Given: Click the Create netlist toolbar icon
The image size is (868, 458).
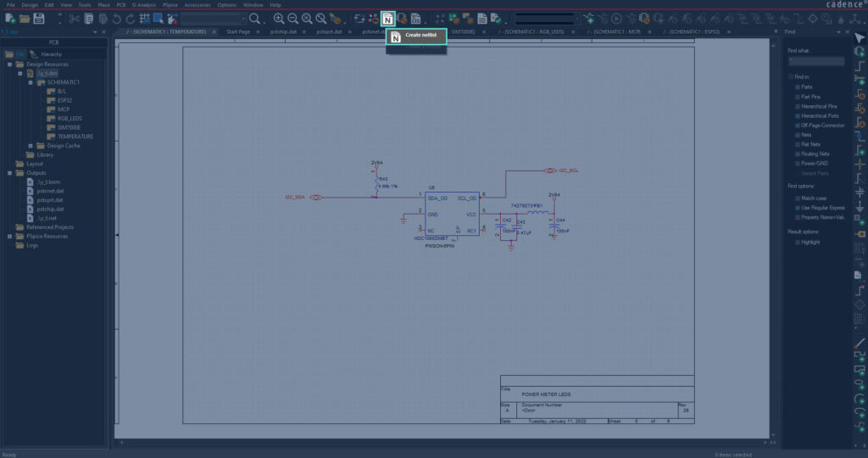Looking at the screenshot, I should click(x=387, y=18).
